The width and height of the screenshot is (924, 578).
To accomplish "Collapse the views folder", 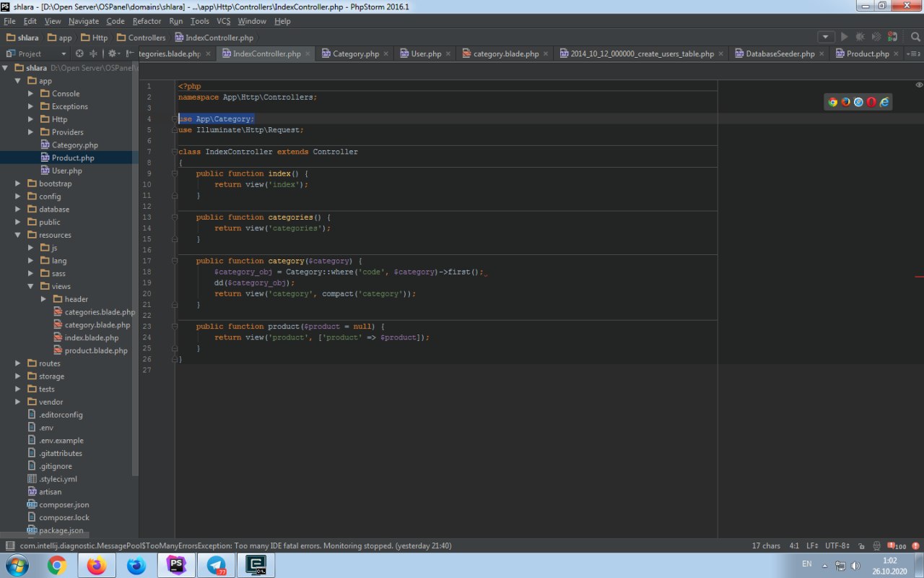I will point(31,286).
